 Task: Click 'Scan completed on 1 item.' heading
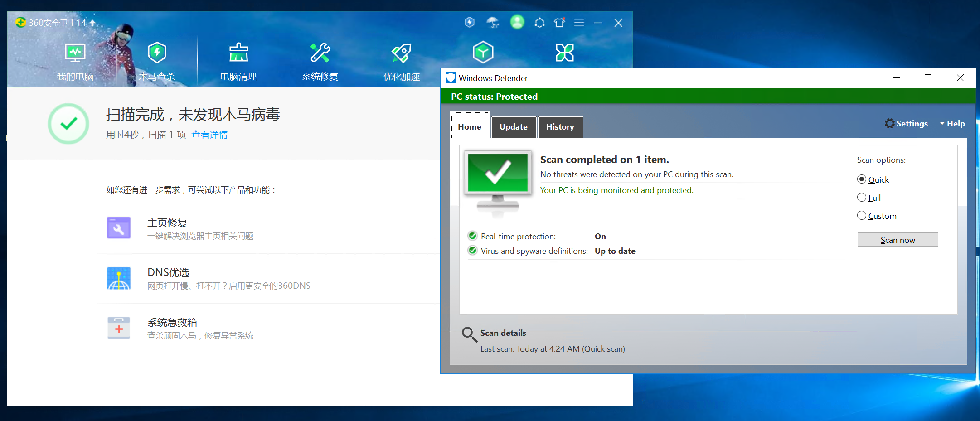pyautogui.click(x=604, y=160)
